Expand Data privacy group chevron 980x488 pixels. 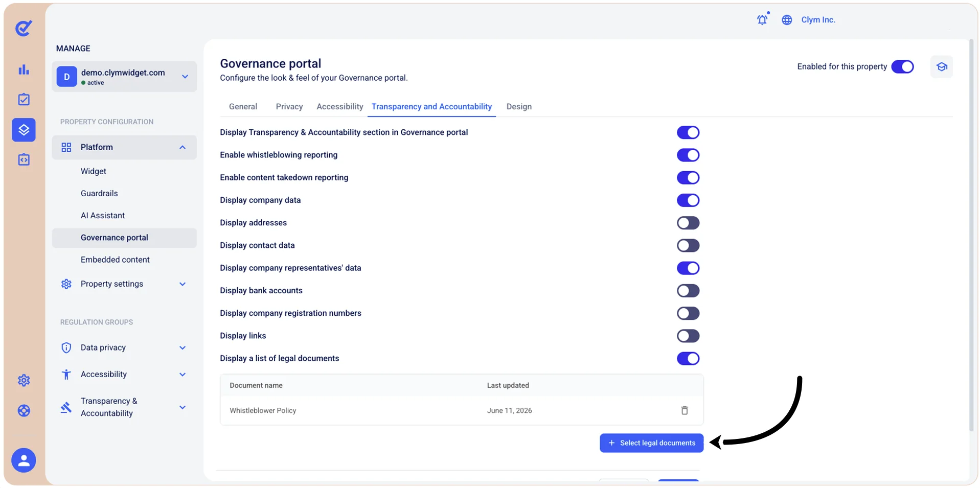coord(183,348)
